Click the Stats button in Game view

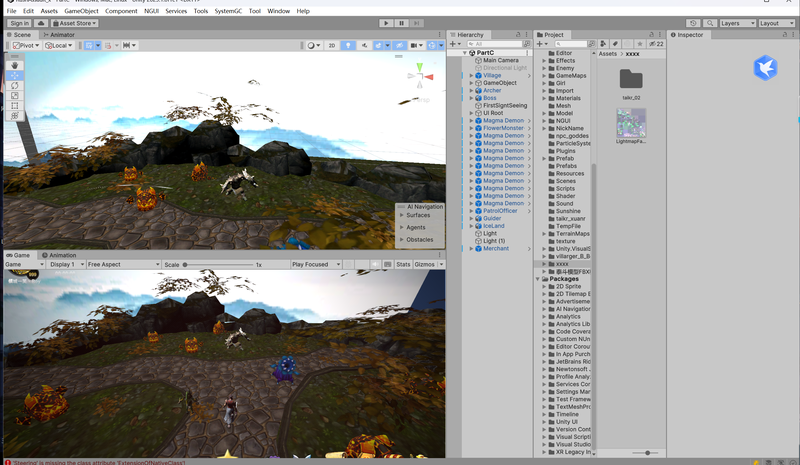[403, 264]
